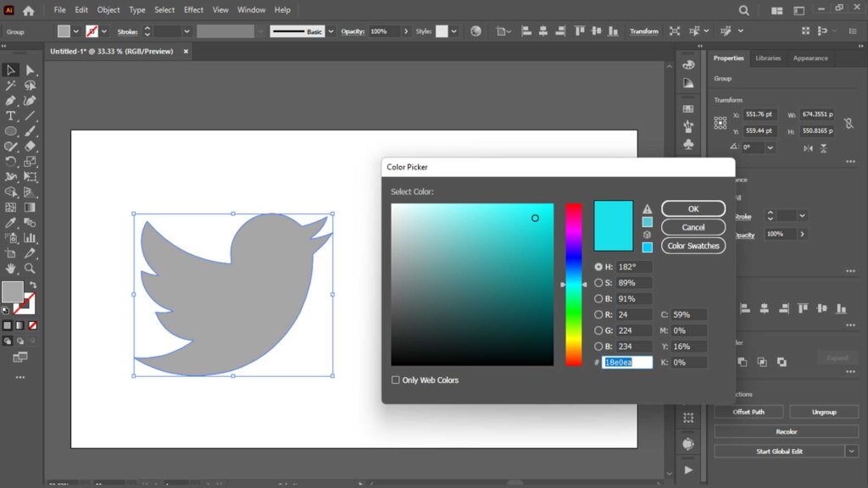
Task: Select the Pen tool
Action: (x=10, y=101)
